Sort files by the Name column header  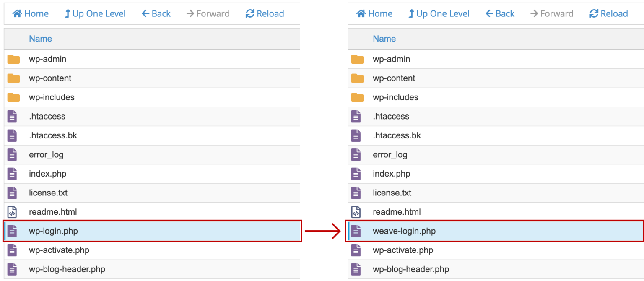(x=40, y=39)
